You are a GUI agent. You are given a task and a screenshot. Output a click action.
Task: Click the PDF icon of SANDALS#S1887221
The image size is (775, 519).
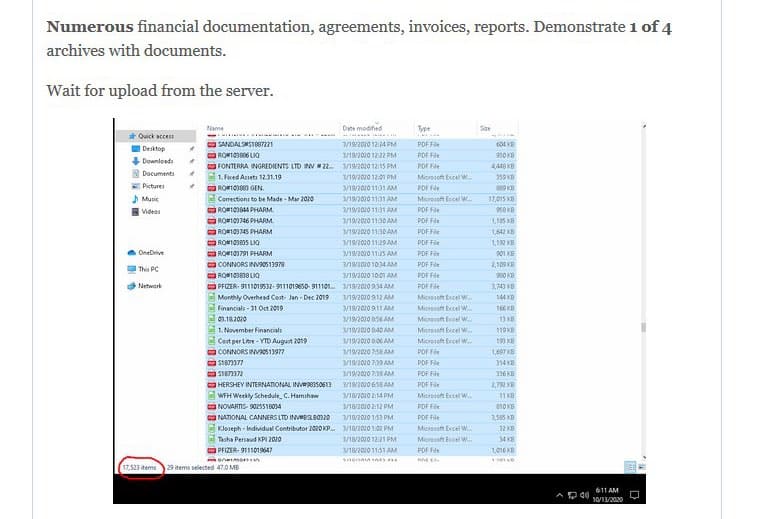pyautogui.click(x=211, y=145)
